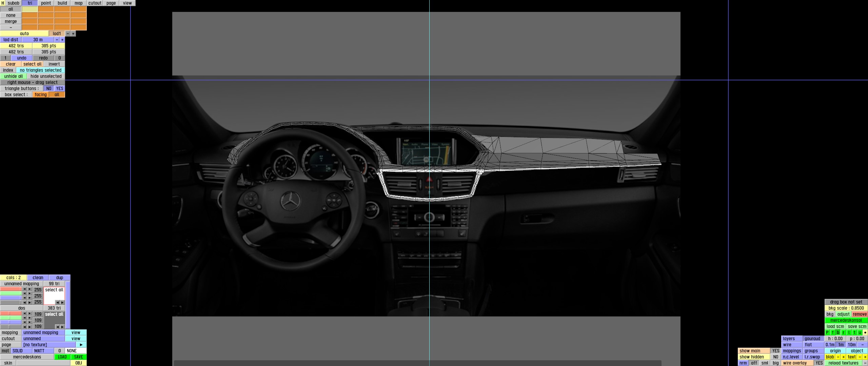This screenshot has width=868, height=366.
Task: Select the perspective 'P' view button
Action: tap(827, 332)
